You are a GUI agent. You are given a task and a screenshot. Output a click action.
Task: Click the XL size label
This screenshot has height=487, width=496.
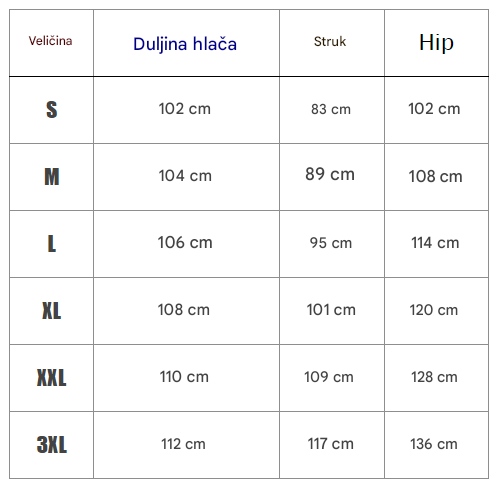(x=52, y=311)
